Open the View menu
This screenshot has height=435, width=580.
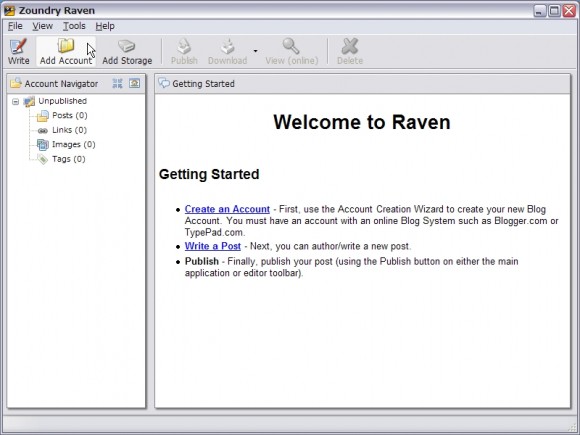pos(42,26)
